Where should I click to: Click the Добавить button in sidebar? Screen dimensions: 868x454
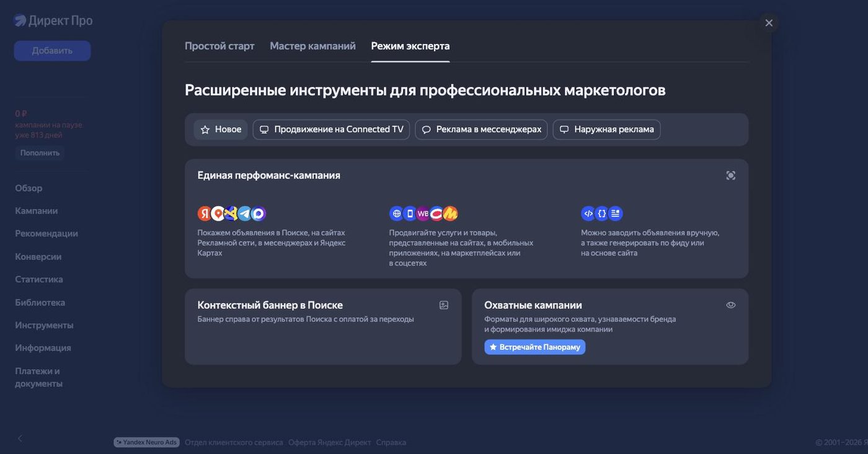click(52, 51)
